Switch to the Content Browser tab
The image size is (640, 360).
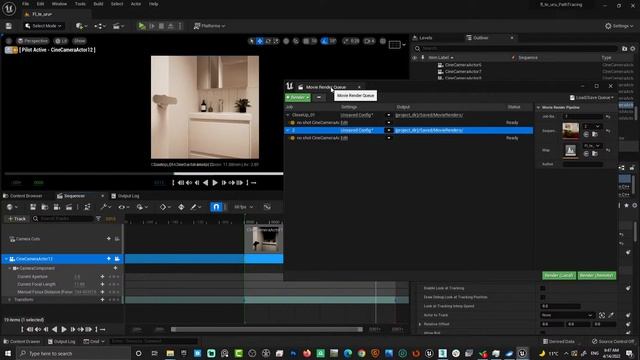click(x=23, y=196)
